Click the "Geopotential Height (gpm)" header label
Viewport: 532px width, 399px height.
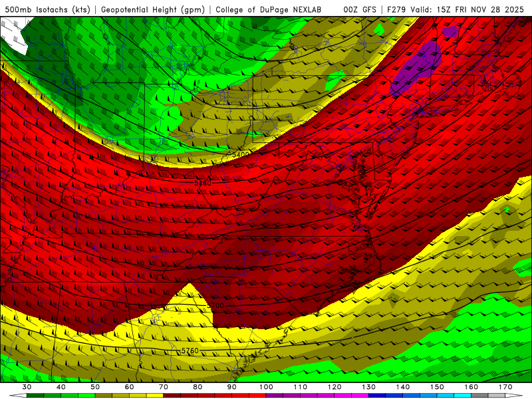coord(153,10)
